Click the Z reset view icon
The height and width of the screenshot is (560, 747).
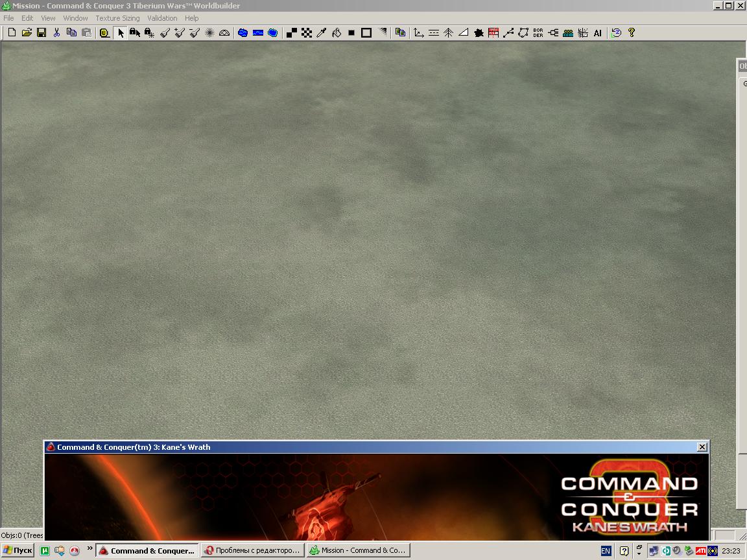click(617, 32)
